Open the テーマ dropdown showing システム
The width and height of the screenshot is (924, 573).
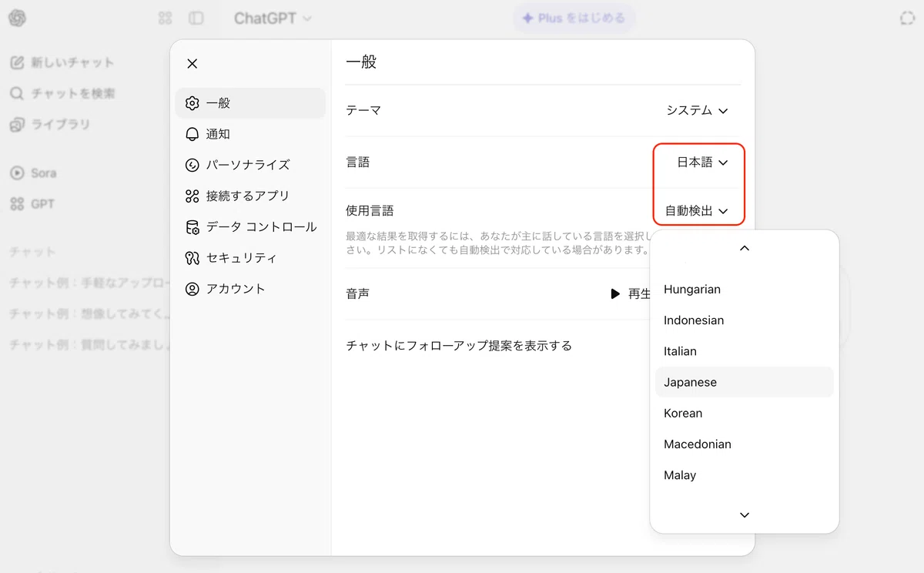698,110
